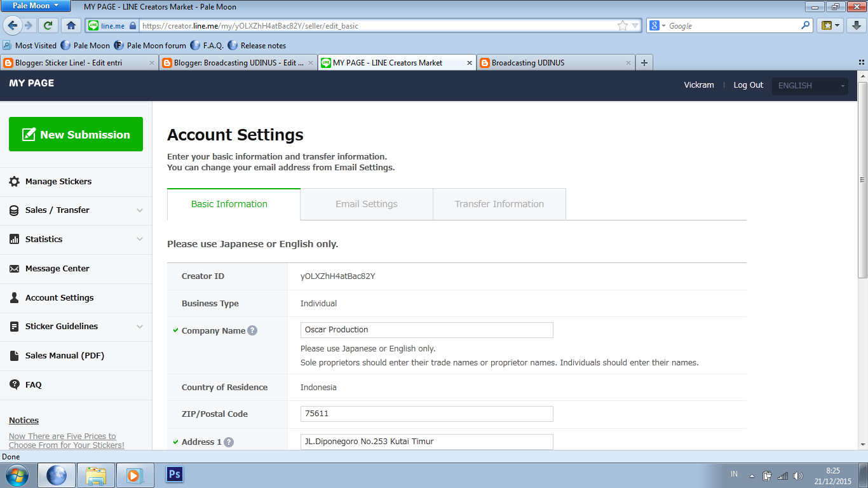Image resolution: width=868 pixels, height=488 pixels.
Task: Switch to the Broadcasting UDINUS browser tab
Action: (x=556, y=63)
